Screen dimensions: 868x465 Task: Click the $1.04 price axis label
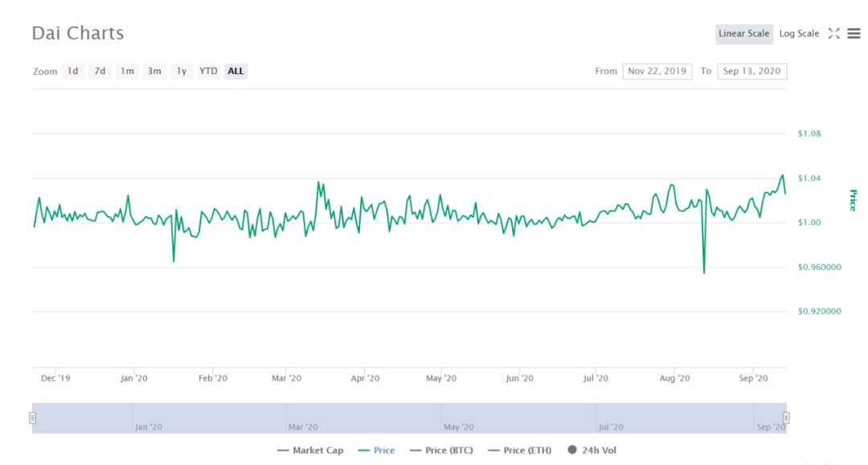pyautogui.click(x=809, y=178)
